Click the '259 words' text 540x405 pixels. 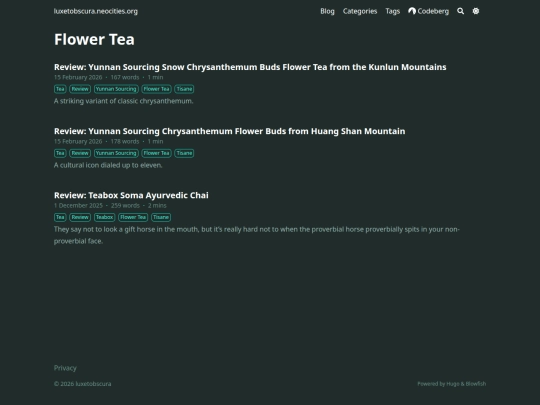pyautogui.click(x=125, y=206)
